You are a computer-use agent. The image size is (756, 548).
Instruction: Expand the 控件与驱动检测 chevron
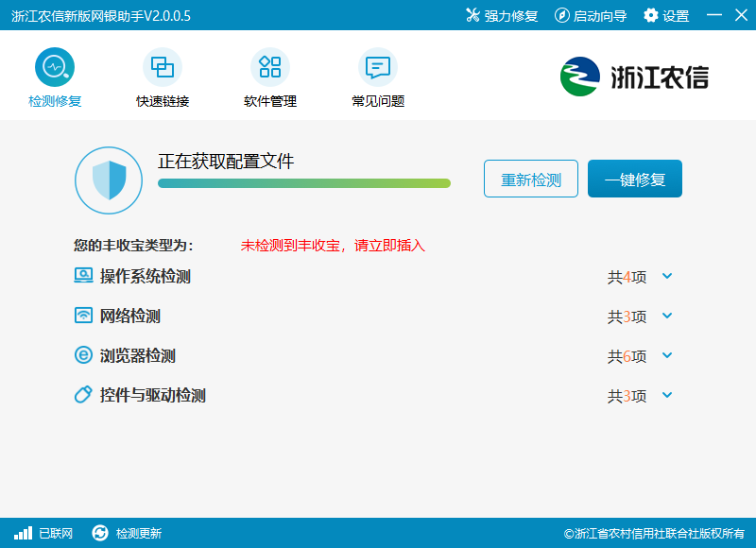coord(667,395)
